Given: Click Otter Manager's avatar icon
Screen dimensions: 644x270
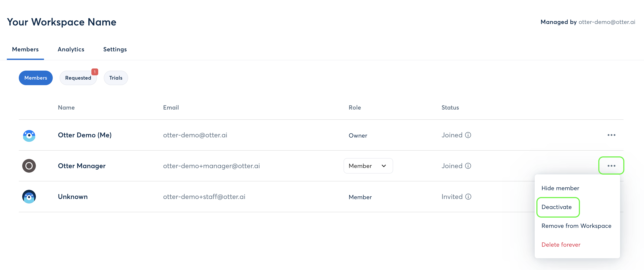Looking at the screenshot, I should (29, 166).
